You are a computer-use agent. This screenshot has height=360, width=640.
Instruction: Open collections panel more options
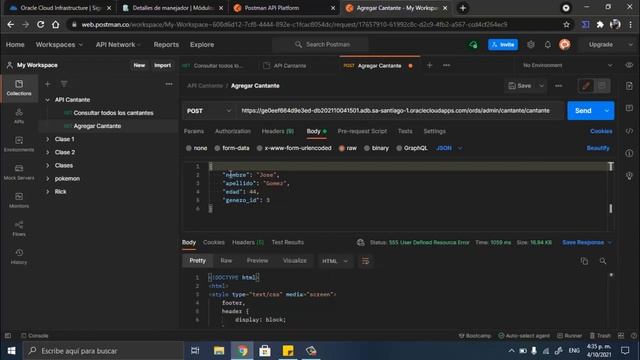[169, 84]
